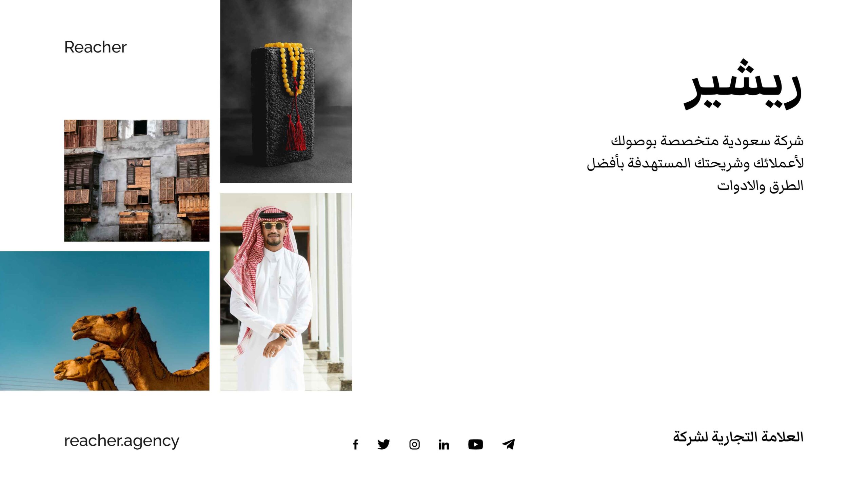This screenshot has height=488, width=868.
Task: Select the man in white thobe photo
Action: coord(286,292)
